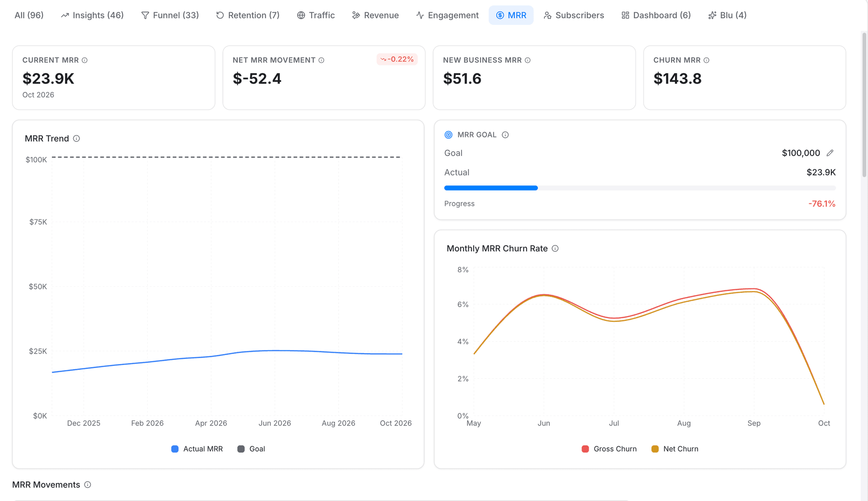The height and width of the screenshot is (501, 868).
Task: Click the page vertical scrollbar
Action: point(864,104)
